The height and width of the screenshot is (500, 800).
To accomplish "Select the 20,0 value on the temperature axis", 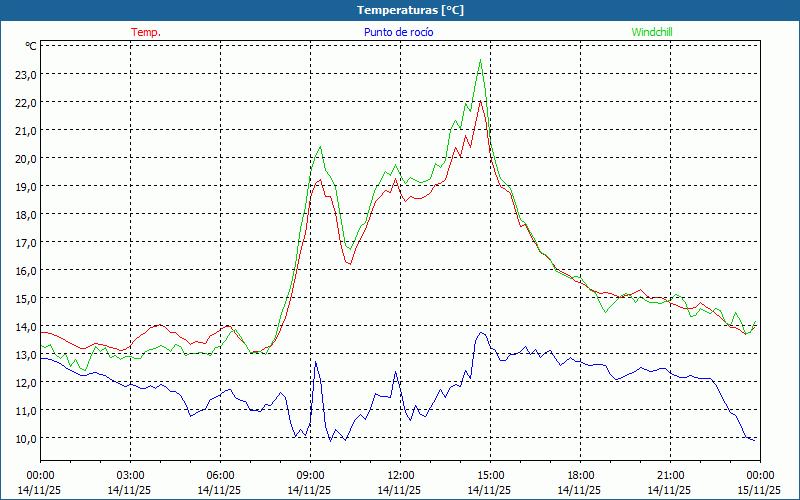I will tap(25, 158).
